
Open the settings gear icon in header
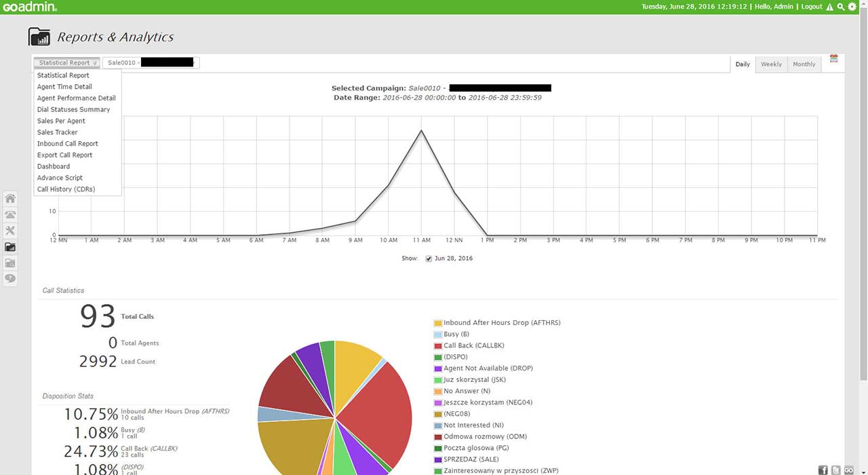pyautogui.click(x=852, y=7)
